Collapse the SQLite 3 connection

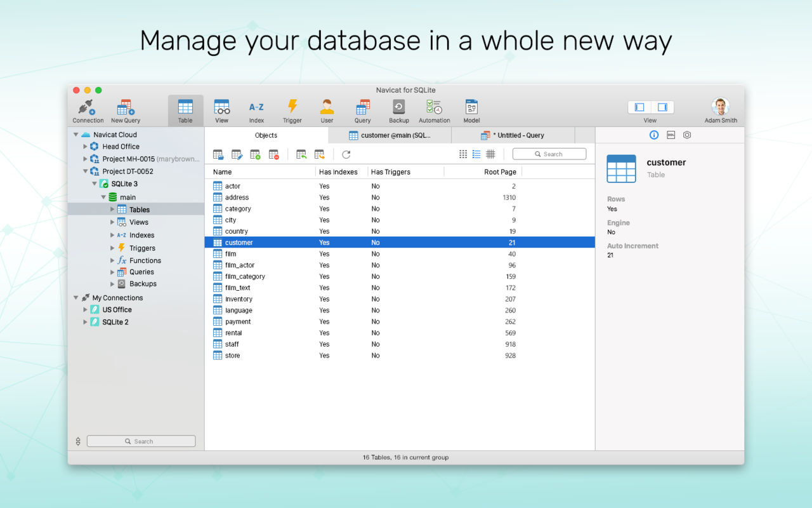[95, 184]
